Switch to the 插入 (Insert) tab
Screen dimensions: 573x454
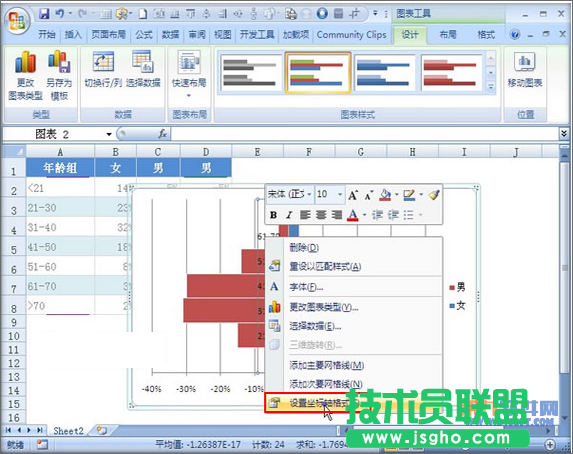pos(73,35)
